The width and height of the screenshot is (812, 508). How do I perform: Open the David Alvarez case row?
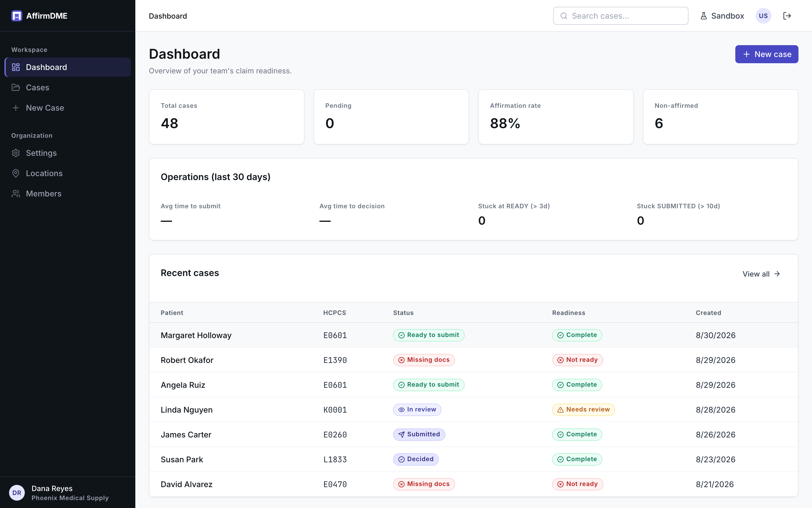(x=473, y=484)
